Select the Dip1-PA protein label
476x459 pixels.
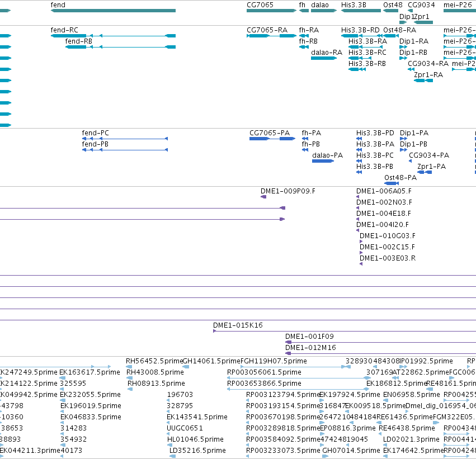click(414, 133)
